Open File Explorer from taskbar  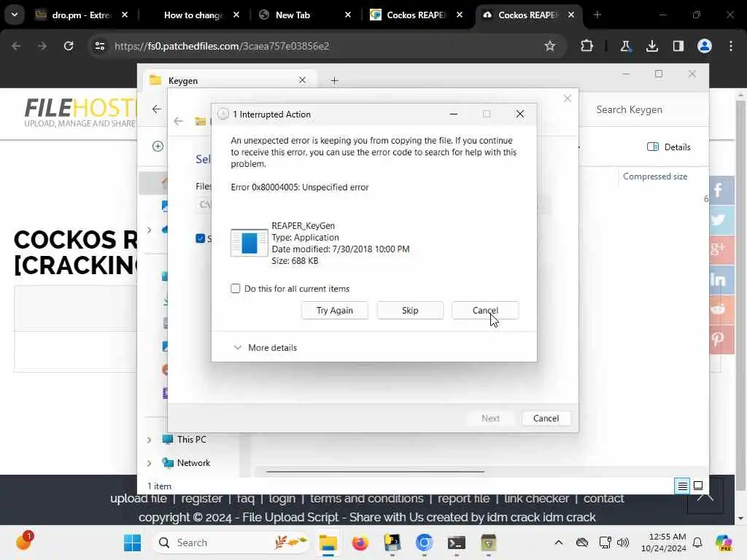pos(328,542)
